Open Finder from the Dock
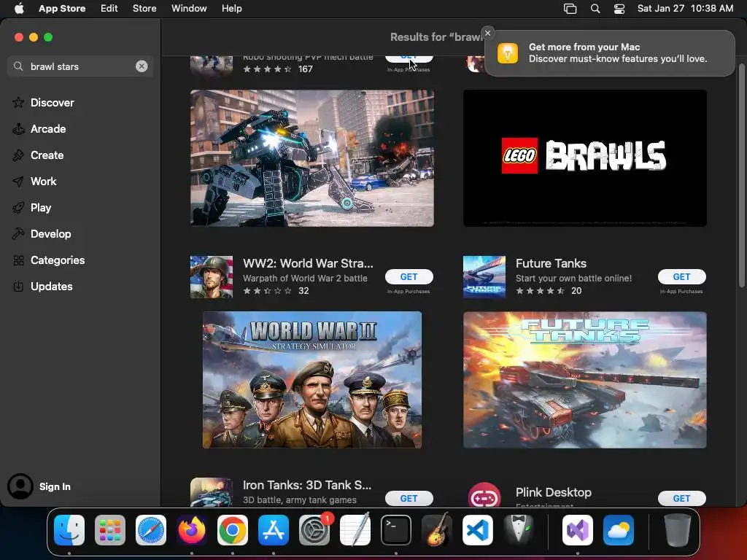This screenshot has width=747, height=560. coord(69,530)
